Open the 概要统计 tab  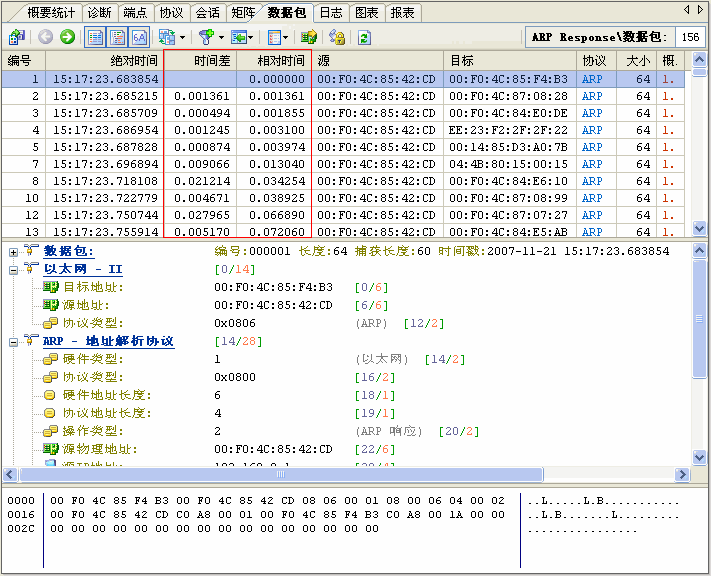[x=53, y=13]
